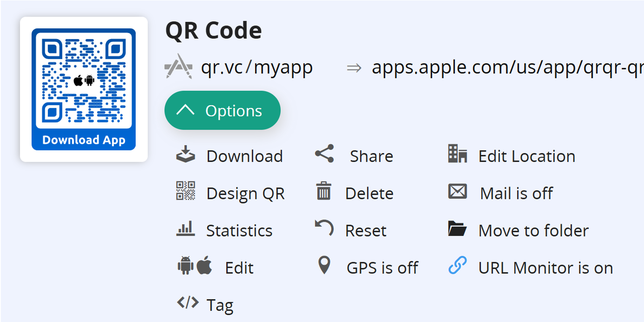The width and height of the screenshot is (644, 322).
Task: Open the trash icon to delete QR code
Action: [x=324, y=192]
